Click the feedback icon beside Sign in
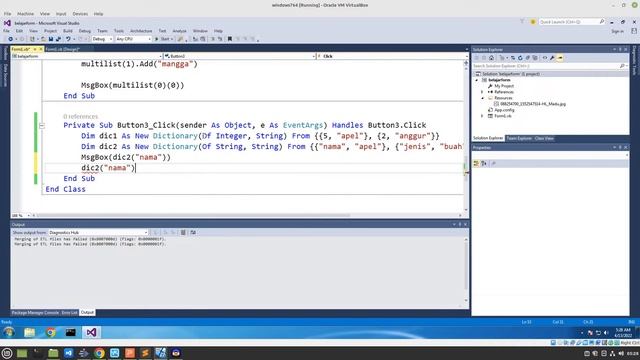This screenshot has height=360, width=640. point(634,31)
